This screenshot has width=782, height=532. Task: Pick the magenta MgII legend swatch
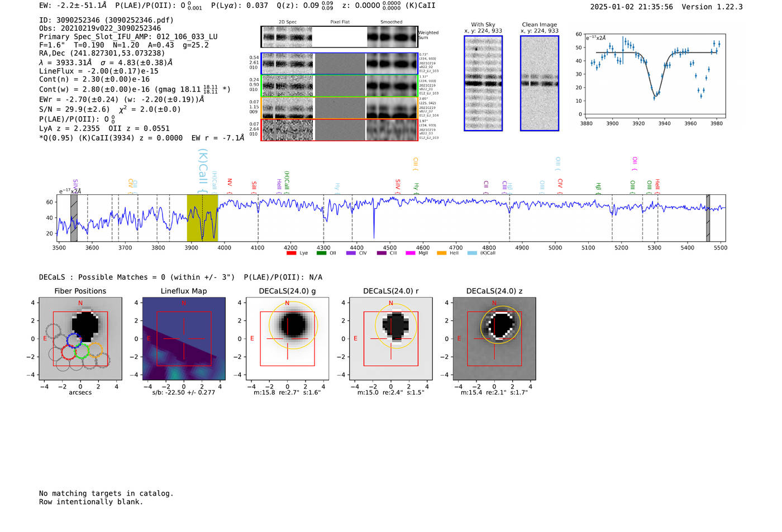pos(411,253)
